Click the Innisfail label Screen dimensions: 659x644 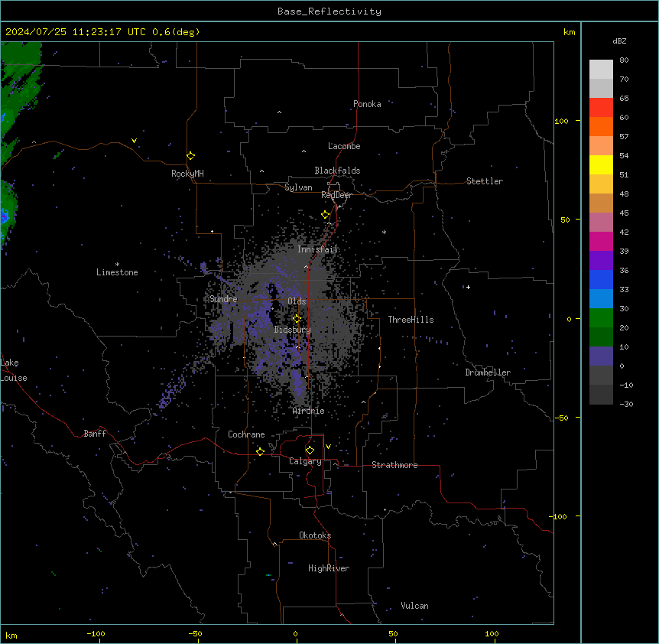(317, 249)
